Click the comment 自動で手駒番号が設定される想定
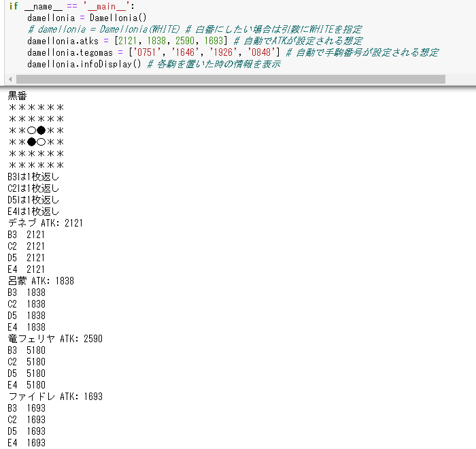This screenshot has height=449, width=476. (x=362, y=52)
